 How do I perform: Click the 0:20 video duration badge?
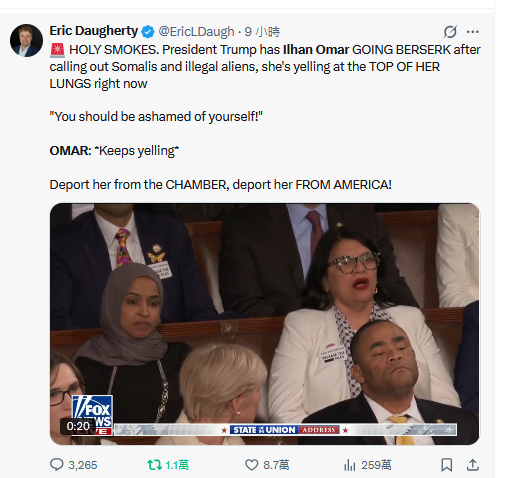[x=78, y=426]
